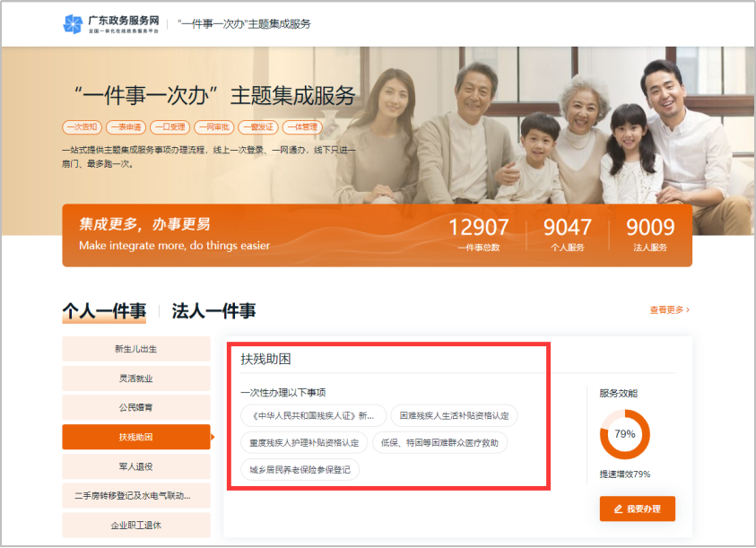Click the 一网审批 tag icon
The height and width of the screenshot is (548, 756).
[x=213, y=126]
